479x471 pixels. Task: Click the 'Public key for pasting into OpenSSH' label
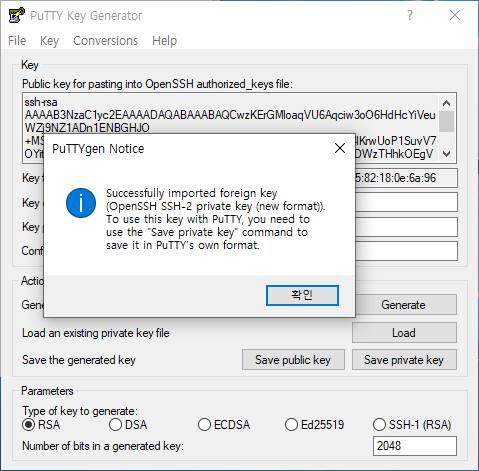(x=157, y=84)
